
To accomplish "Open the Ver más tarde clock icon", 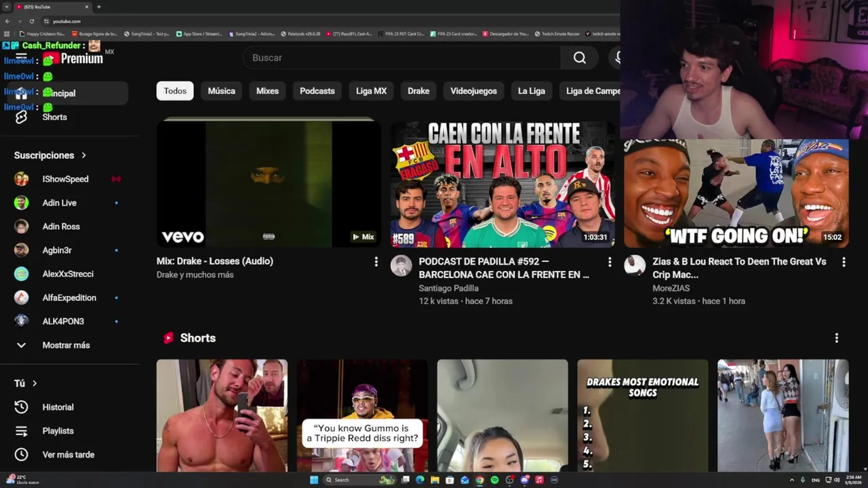I will point(21,455).
